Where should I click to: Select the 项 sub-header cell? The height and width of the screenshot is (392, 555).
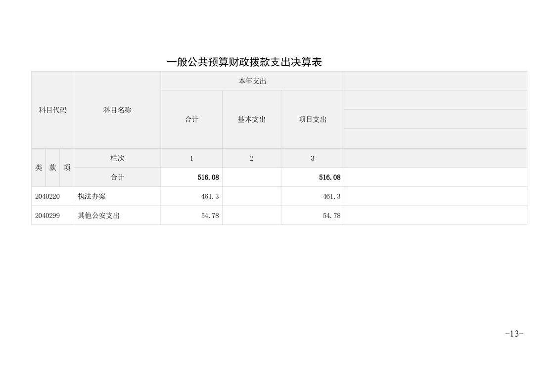click(67, 168)
